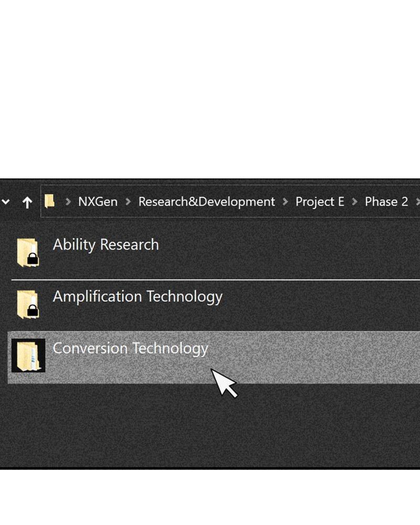Screen dimensions: 420x525
Task: Open the recent locations dropdown chevron
Action: click(6, 202)
